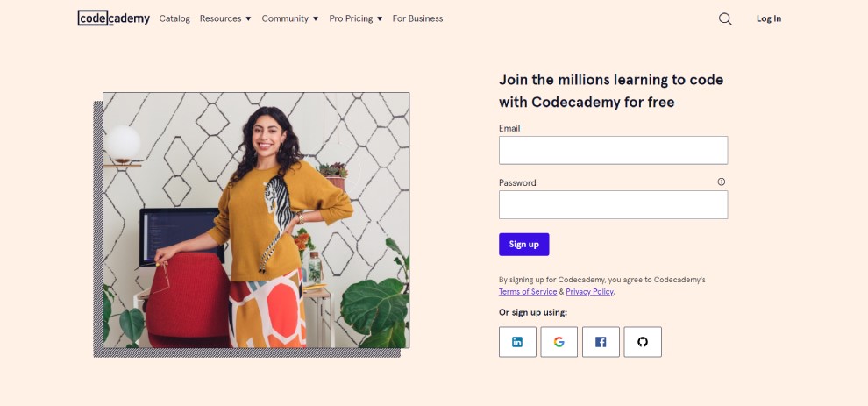Screen dimensions: 868x406
Task: Sign up using LinkedIn icon
Action: tap(517, 342)
